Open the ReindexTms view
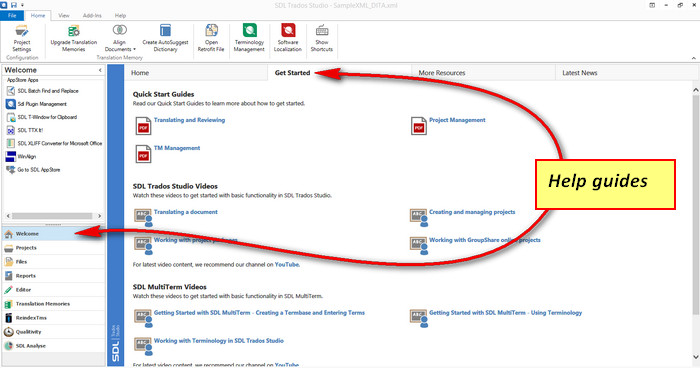The width and height of the screenshot is (700, 368). point(54,318)
